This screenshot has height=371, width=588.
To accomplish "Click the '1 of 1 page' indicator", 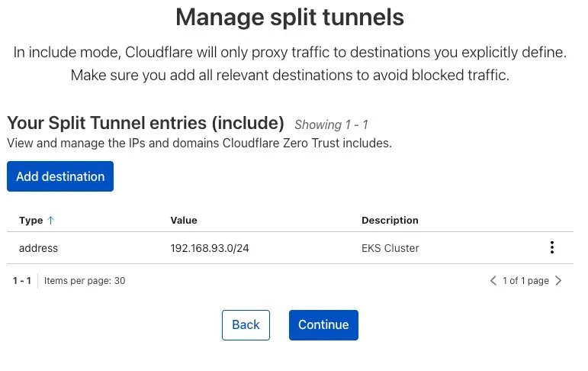I will click(525, 281).
